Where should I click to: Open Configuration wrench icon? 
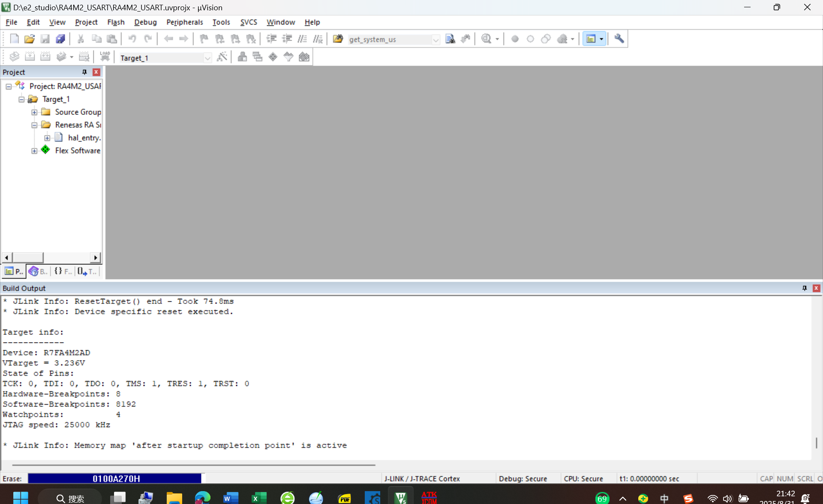click(619, 39)
